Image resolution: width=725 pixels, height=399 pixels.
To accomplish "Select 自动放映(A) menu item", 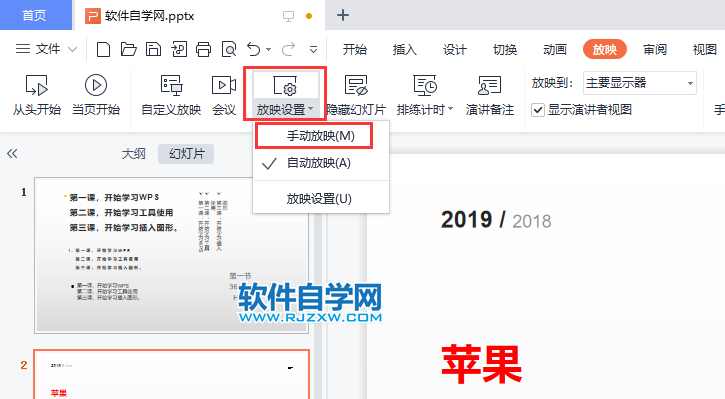I will click(321, 163).
